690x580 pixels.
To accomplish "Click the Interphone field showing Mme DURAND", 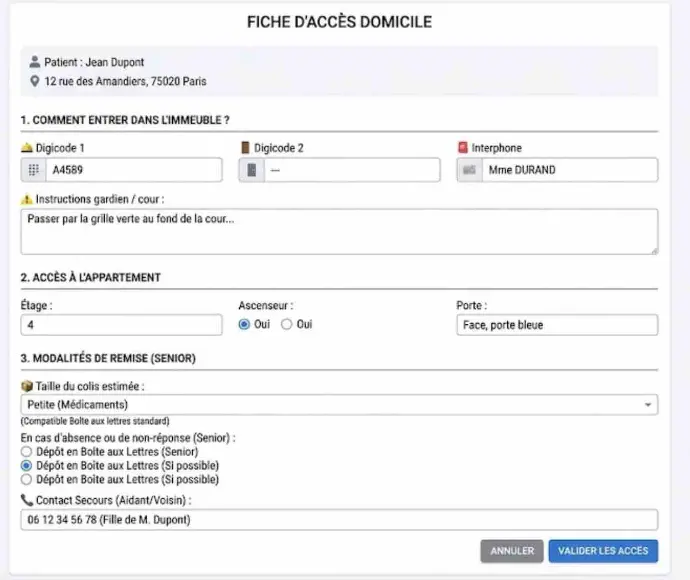I will (568, 170).
